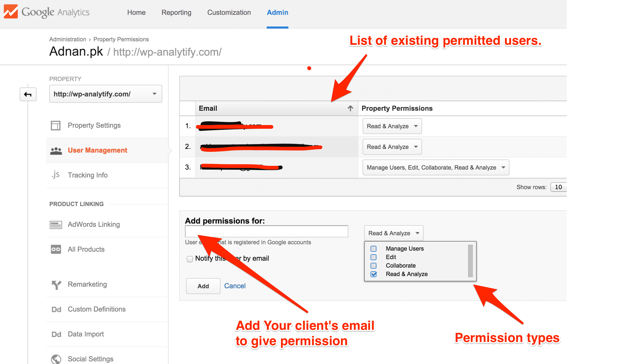Enable Notify this user by email
The width and height of the screenshot is (624, 364).
click(190, 259)
